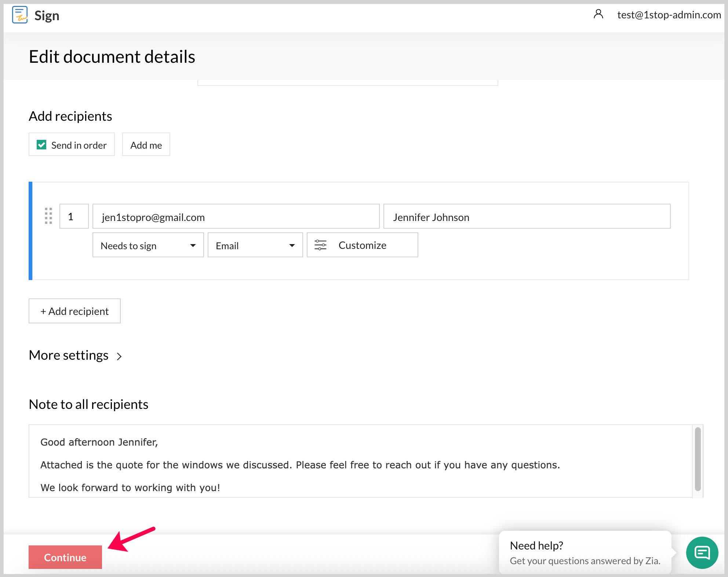Click the Zoho Sign logo icon
Viewport: 728px width, 577px height.
(x=20, y=15)
